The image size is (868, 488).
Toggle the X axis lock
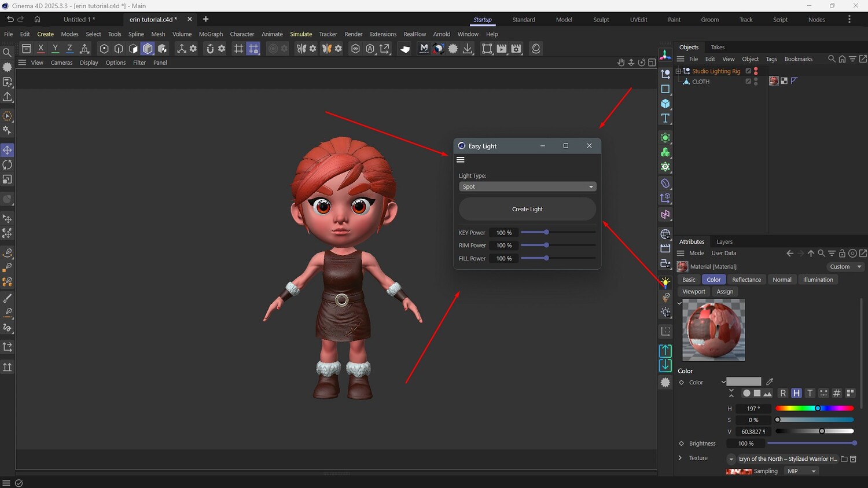(x=41, y=49)
